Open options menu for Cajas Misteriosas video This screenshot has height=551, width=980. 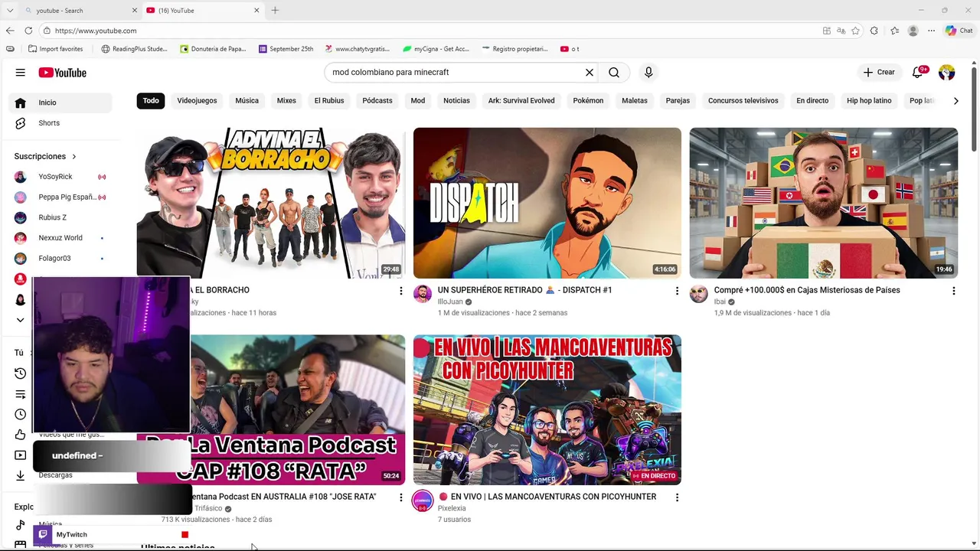click(953, 291)
